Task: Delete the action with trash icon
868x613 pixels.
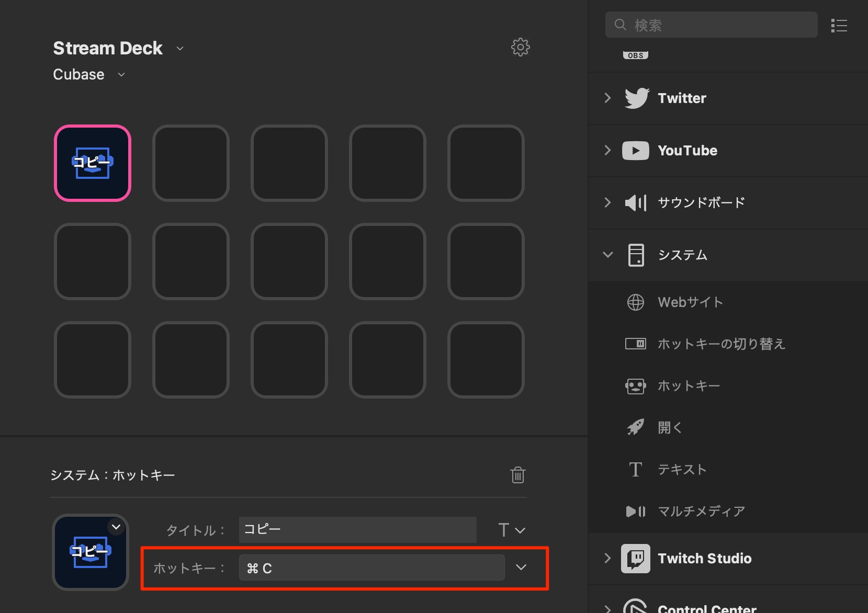Action: (x=517, y=475)
